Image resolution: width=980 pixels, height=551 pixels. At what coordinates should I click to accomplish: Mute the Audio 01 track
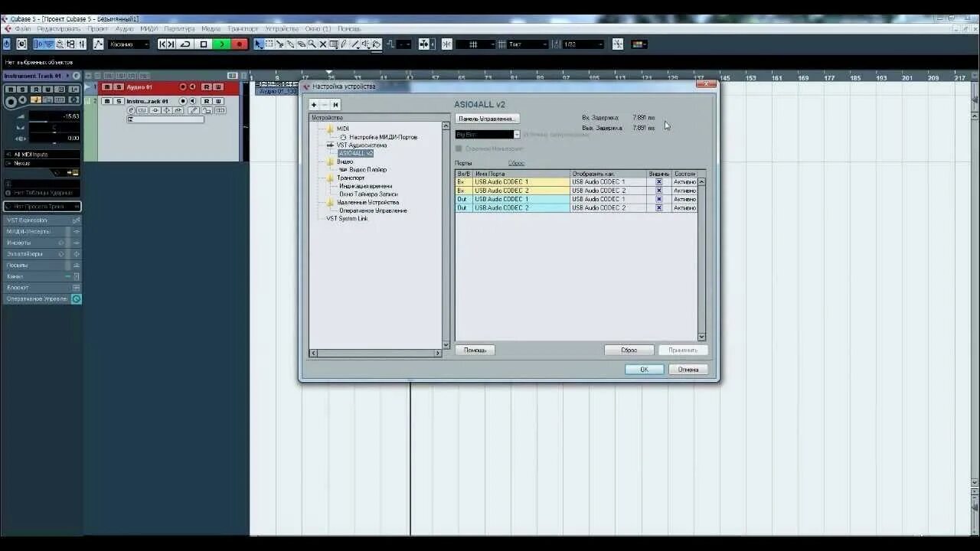(x=107, y=87)
